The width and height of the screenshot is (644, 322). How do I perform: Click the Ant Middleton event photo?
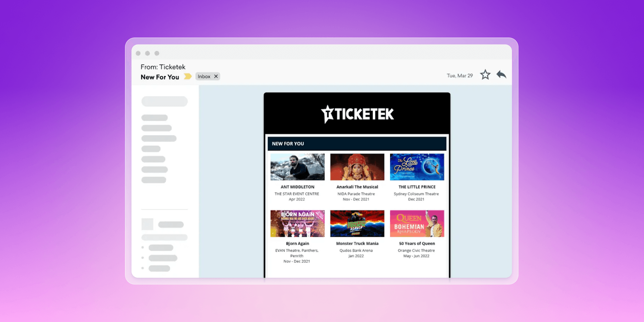click(x=297, y=167)
